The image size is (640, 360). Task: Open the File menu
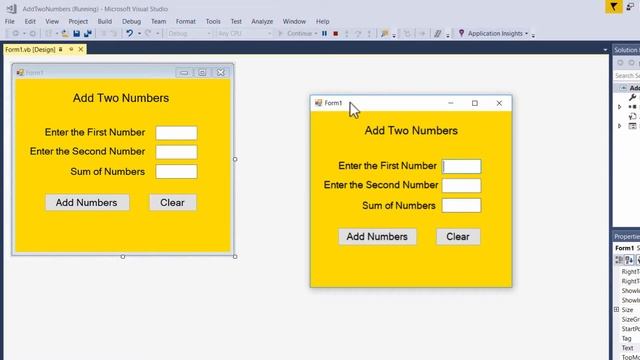10,21
